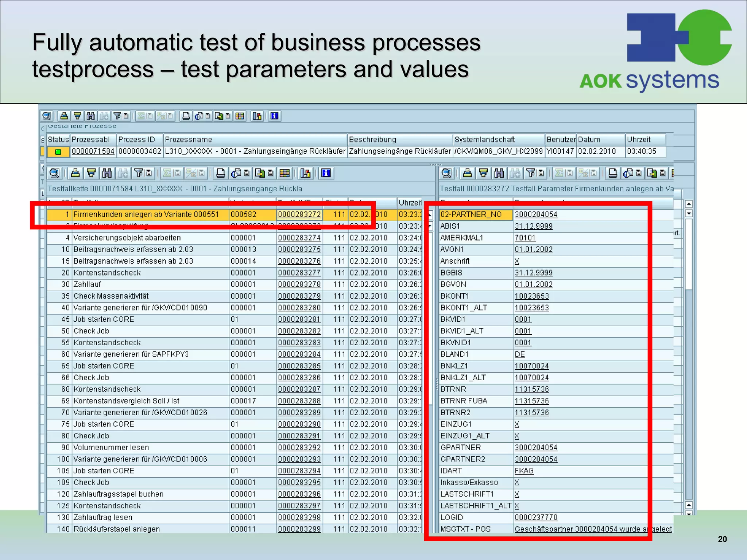The height and width of the screenshot is (560, 747).
Task: Click Print icon in Testfallkette toolbar
Action: tap(221, 173)
